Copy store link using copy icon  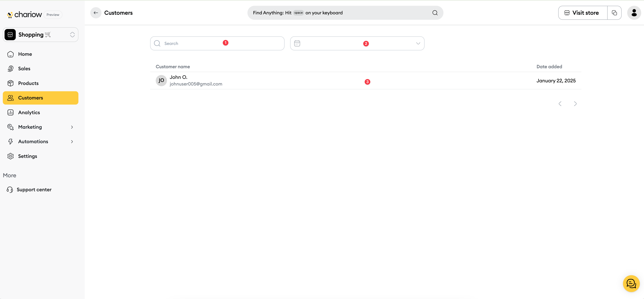pos(614,13)
